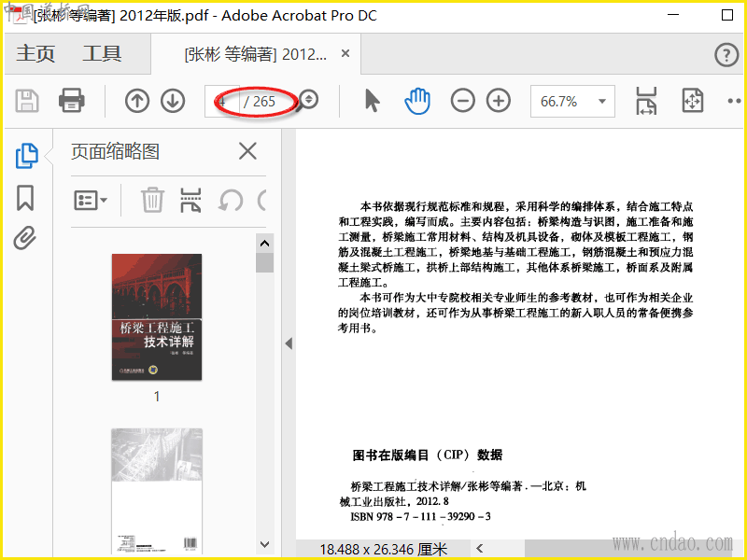Switch to 主页 tab
This screenshot has height=560, width=747.
[35, 53]
